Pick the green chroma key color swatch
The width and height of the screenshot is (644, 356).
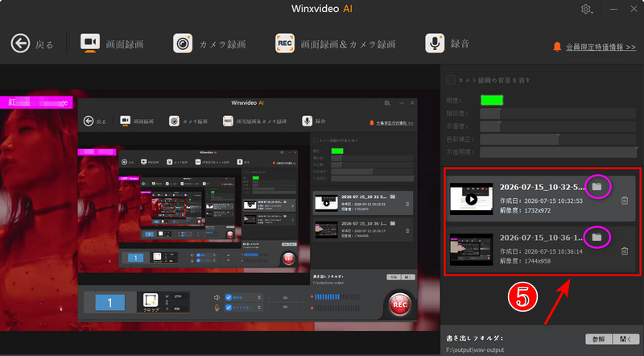492,100
